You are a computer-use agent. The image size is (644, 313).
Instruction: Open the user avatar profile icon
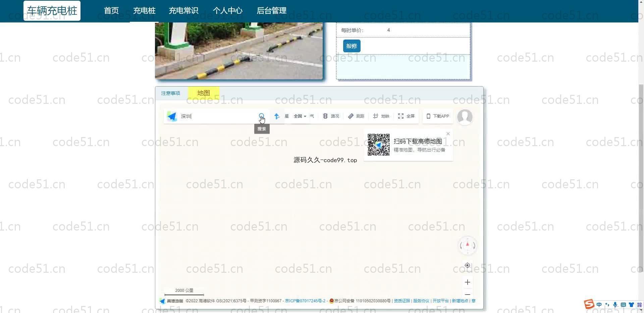point(465,117)
